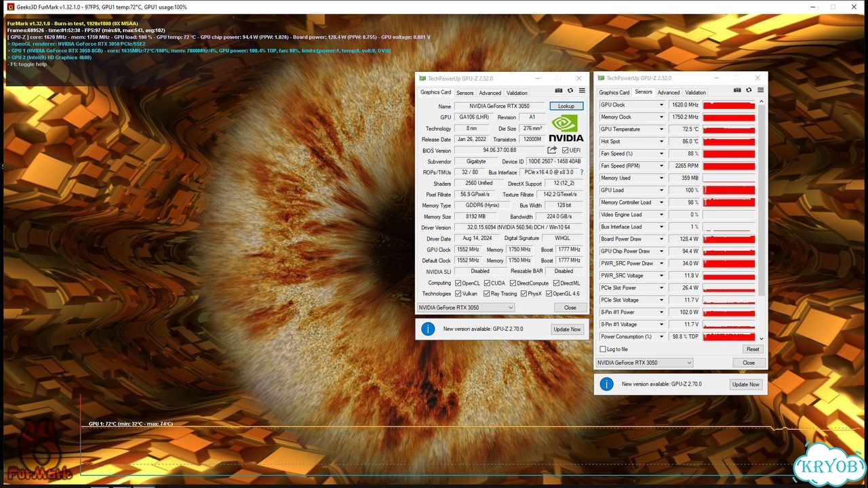Click the Lookup button
This screenshot has height=488, width=868.
pos(566,106)
